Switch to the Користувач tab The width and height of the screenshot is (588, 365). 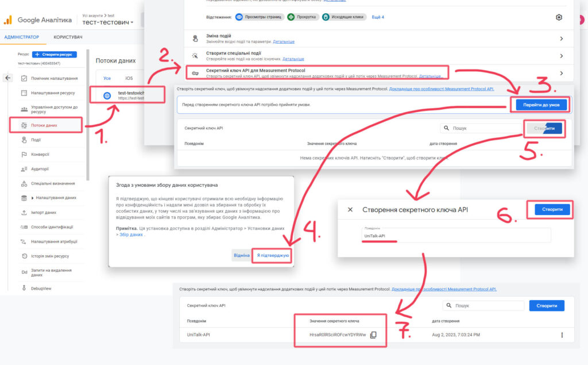[68, 37]
